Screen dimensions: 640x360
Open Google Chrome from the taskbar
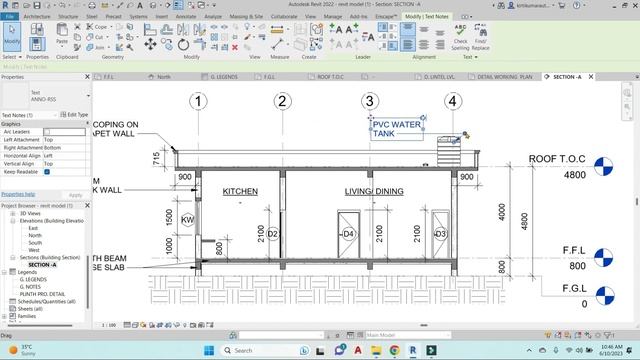tap(394, 350)
